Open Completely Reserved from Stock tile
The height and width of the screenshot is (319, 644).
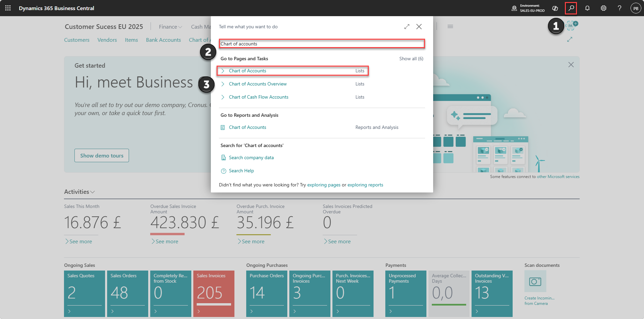pyautogui.click(x=171, y=294)
